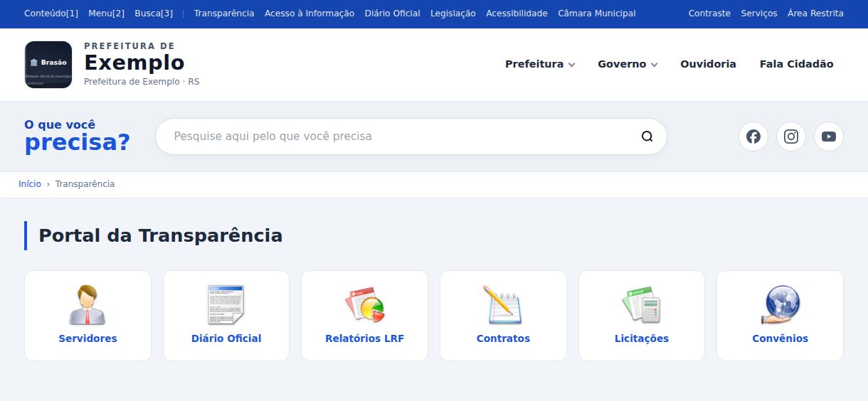Click the Exemplo site title
The height and width of the screenshot is (401, 868).
tap(134, 63)
